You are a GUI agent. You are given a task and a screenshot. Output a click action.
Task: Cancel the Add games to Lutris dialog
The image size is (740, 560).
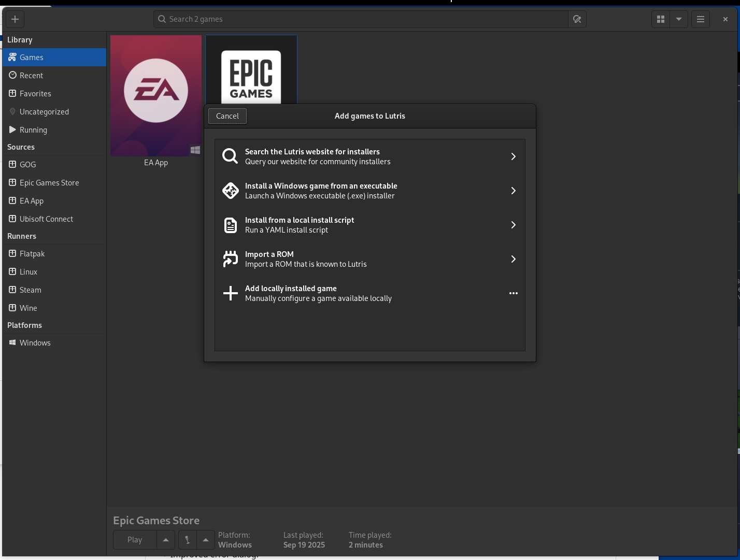coord(227,116)
